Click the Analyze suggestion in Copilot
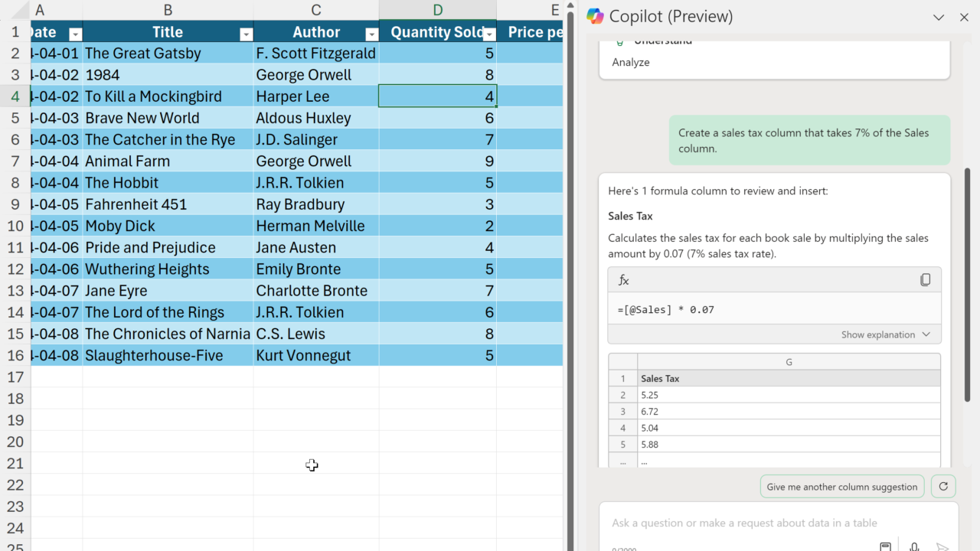This screenshot has height=551, width=980. pyautogui.click(x=631, y=63)
